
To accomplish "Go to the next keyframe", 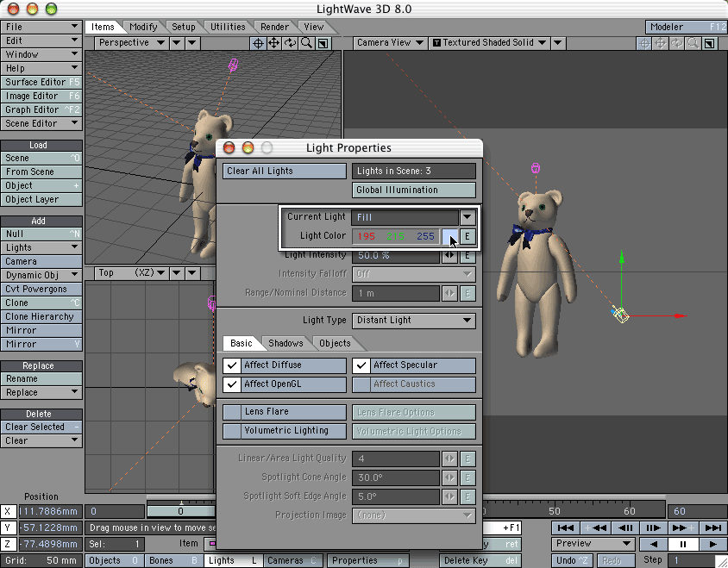I will tap(682, 527).
